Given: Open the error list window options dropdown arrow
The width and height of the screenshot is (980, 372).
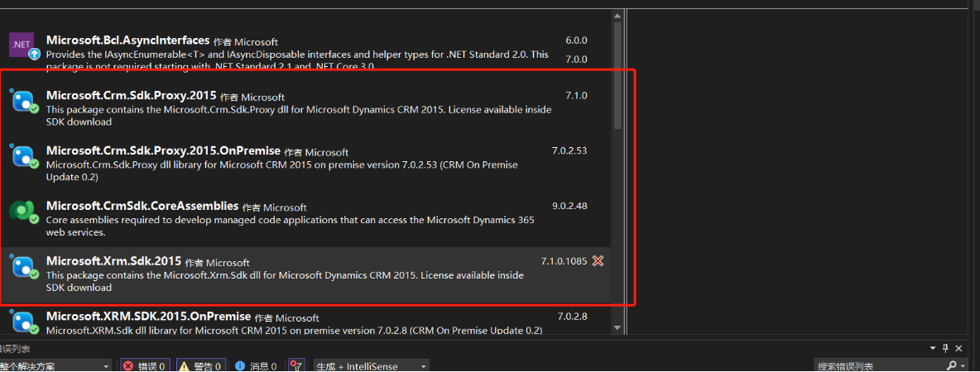Looking at the screenshot, I should (x=931, y=348).
